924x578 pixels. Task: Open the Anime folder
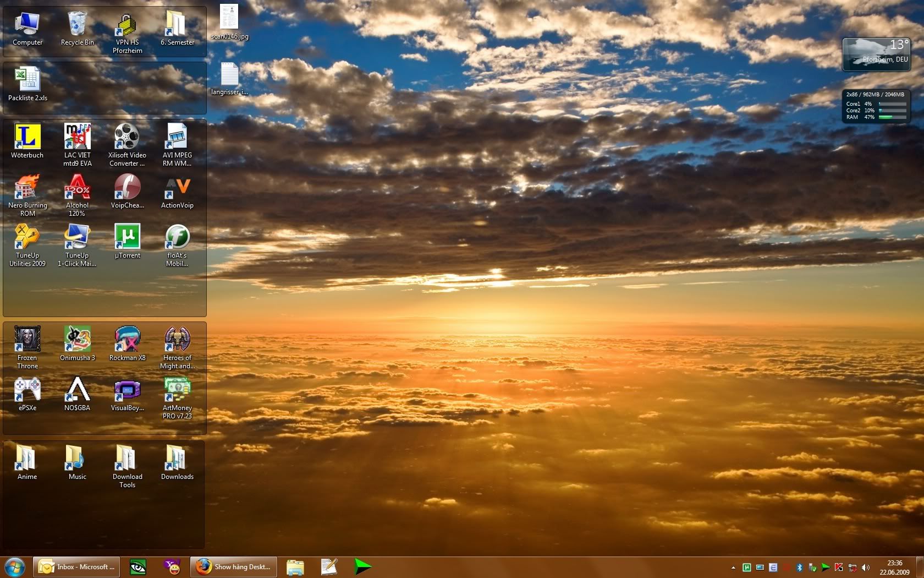pyautogui.click(x=27, y=463)
